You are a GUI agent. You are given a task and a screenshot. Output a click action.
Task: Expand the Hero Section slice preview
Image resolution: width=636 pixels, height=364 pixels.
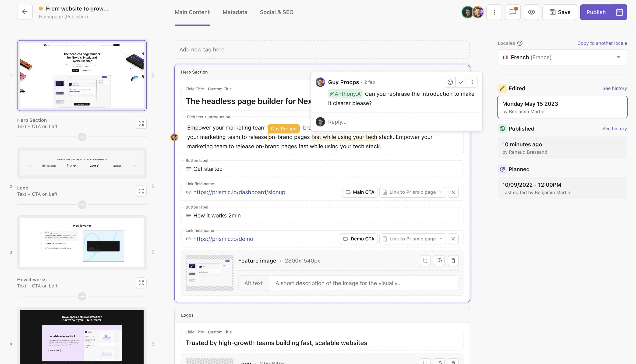pyautogui.click(x=141, y=123)
